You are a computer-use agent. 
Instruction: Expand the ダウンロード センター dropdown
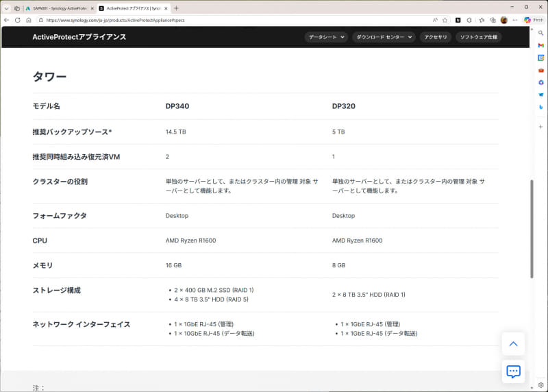pyautogui.click(x=384, y=37)
